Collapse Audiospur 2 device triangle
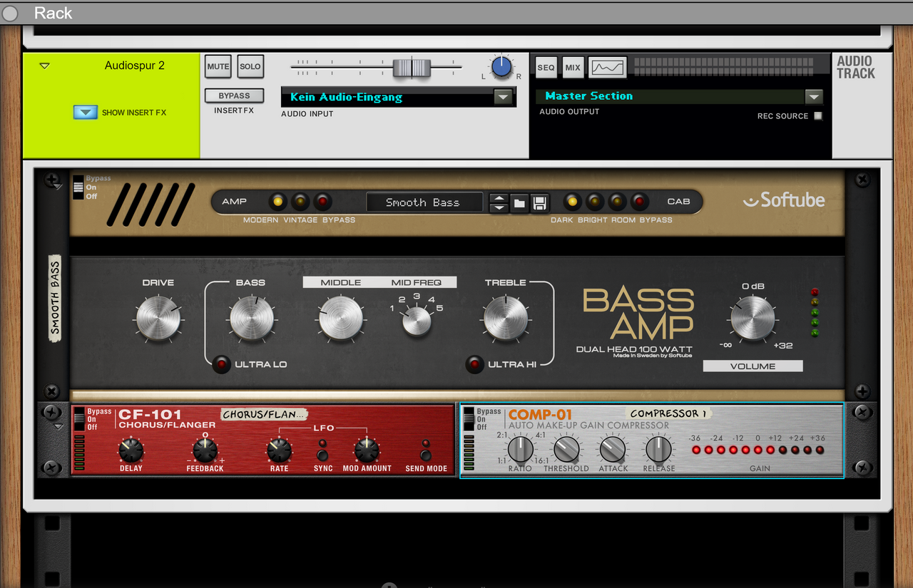 [x=44, y=66]
